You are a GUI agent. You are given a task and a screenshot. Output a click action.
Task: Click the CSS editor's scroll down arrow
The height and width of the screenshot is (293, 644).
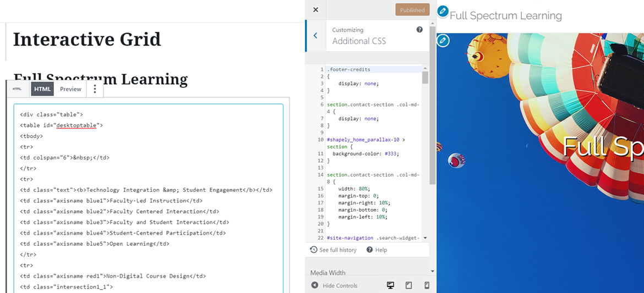(x=425, y=238)
